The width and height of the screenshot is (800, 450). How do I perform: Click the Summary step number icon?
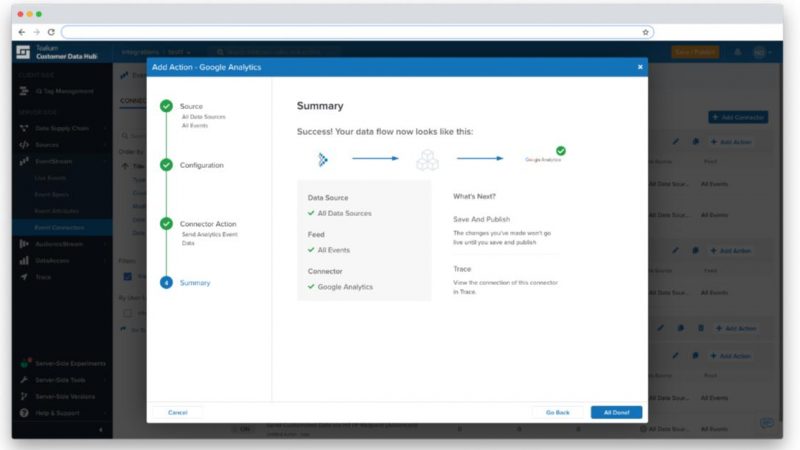[166, 283]
